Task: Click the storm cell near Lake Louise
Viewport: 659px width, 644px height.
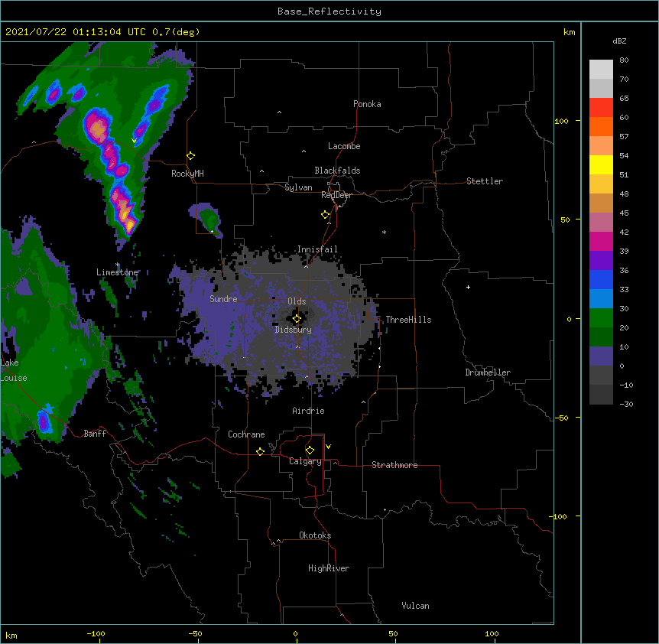Action: (x=44, y=420)
